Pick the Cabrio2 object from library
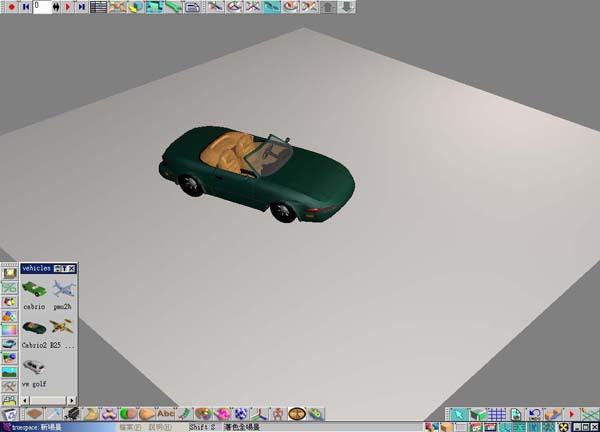This screenshot has width=600, height=432. point(33,327)
